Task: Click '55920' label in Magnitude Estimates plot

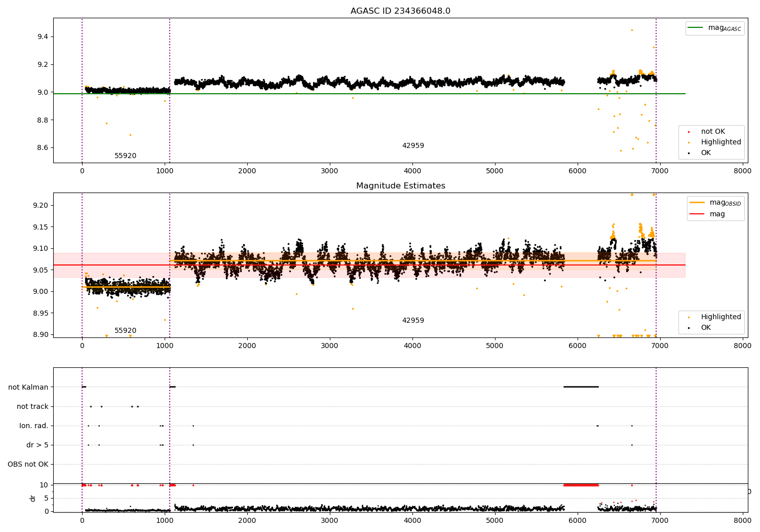Action: pyautogui.click(x=125, y=331)
